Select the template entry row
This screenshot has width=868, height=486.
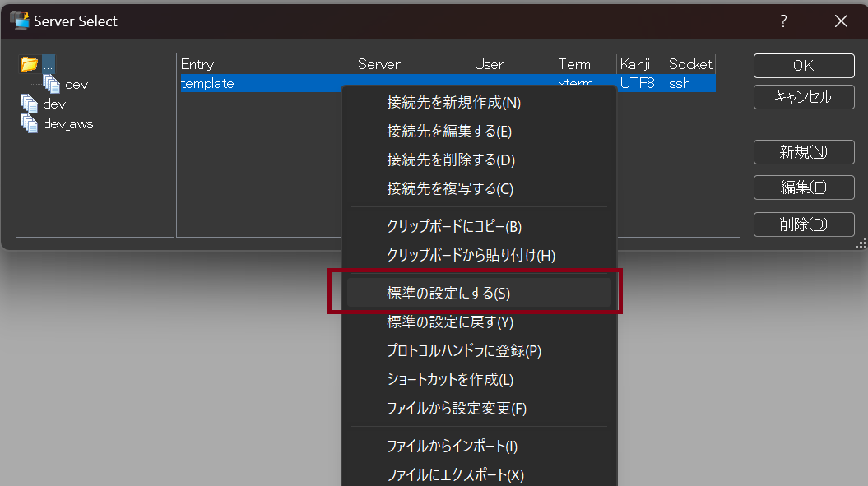(x=208, y=84)
